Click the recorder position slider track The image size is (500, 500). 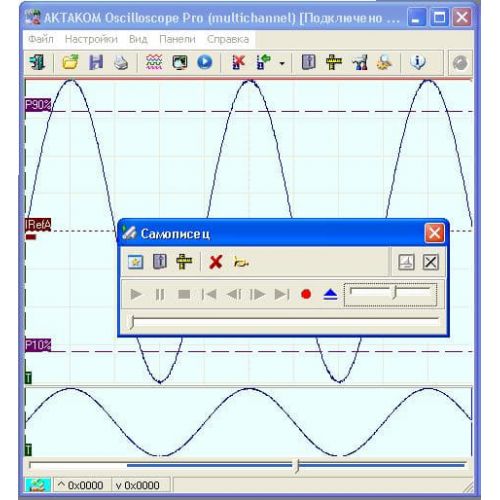coord(285,321)
